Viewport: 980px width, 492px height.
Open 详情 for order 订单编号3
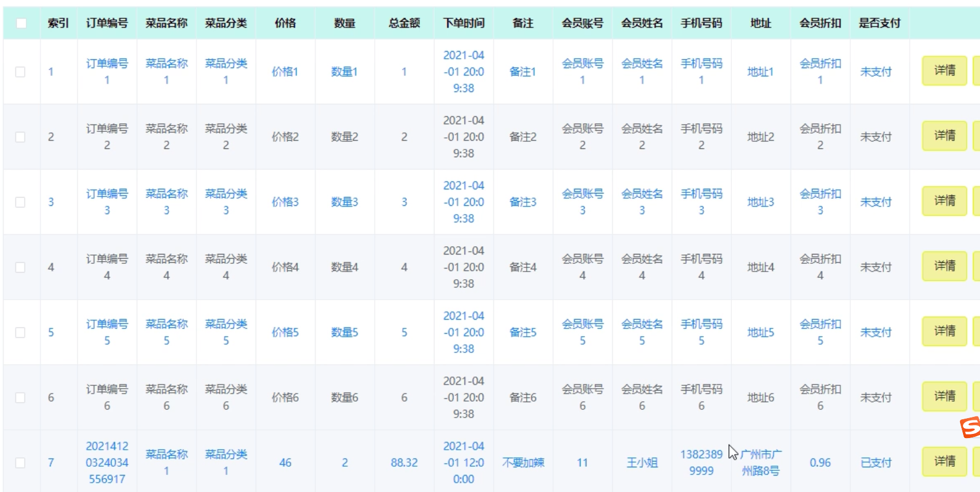click(944, 201)
